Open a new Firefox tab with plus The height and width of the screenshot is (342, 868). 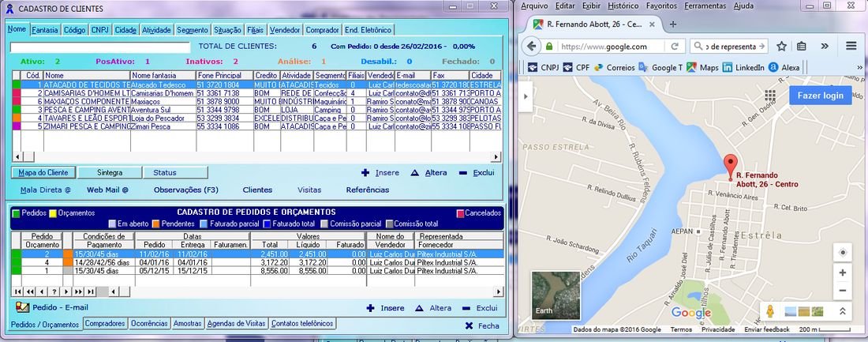[x=673, y=24]
